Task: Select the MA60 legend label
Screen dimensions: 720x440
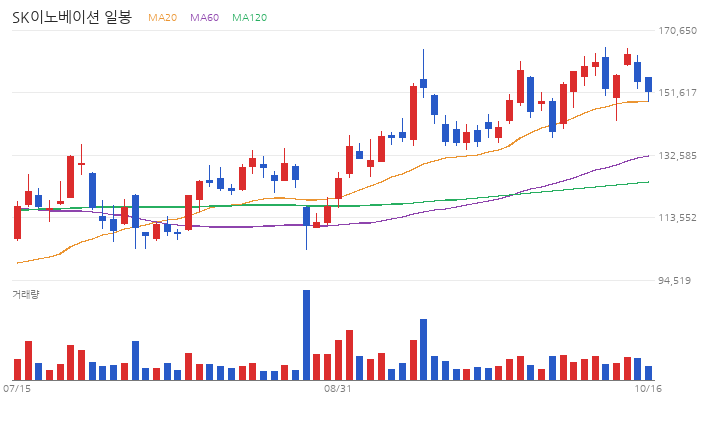Action: 204,17
